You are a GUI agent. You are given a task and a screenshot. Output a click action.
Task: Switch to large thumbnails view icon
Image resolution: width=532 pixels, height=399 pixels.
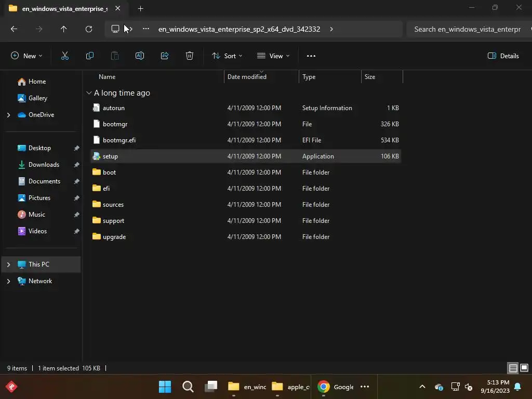[524, 368]
